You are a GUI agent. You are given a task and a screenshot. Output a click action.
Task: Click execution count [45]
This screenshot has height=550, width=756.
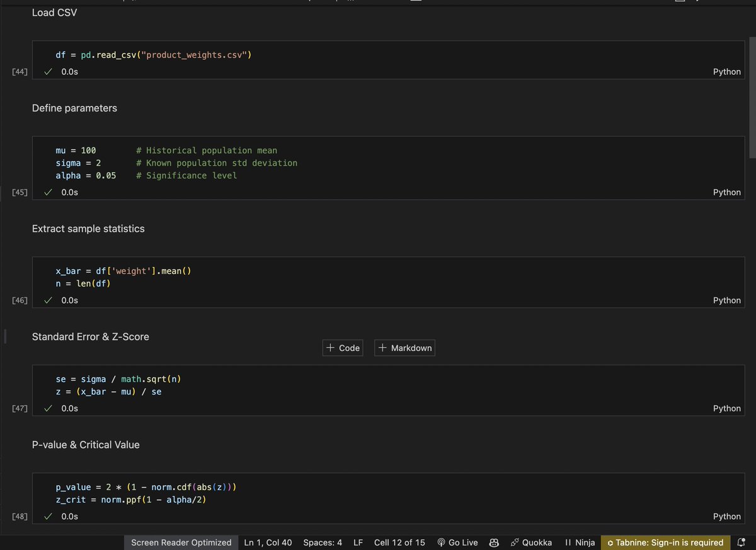coord(20,192)
